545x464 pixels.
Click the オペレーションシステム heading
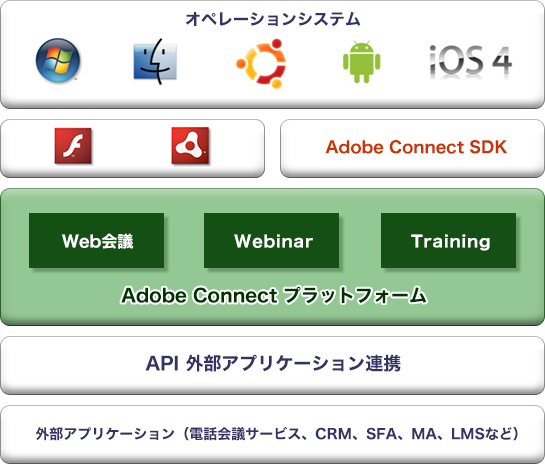click(273, 19)
